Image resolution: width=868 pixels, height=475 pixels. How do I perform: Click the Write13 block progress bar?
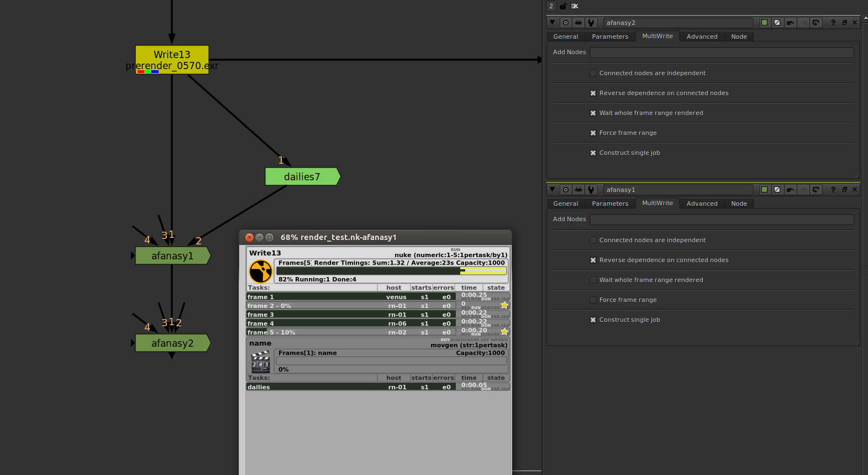pos(391,271)
